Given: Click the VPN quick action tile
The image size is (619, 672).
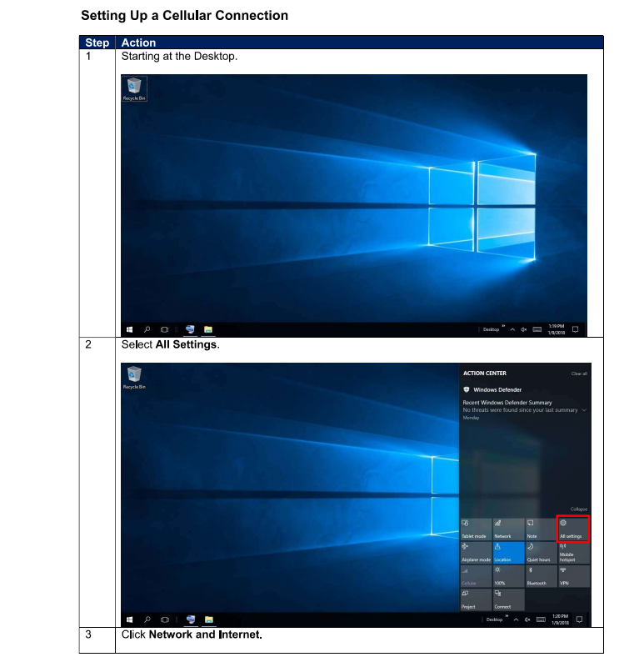Looking at the screenshot, I should coord(574,576).
